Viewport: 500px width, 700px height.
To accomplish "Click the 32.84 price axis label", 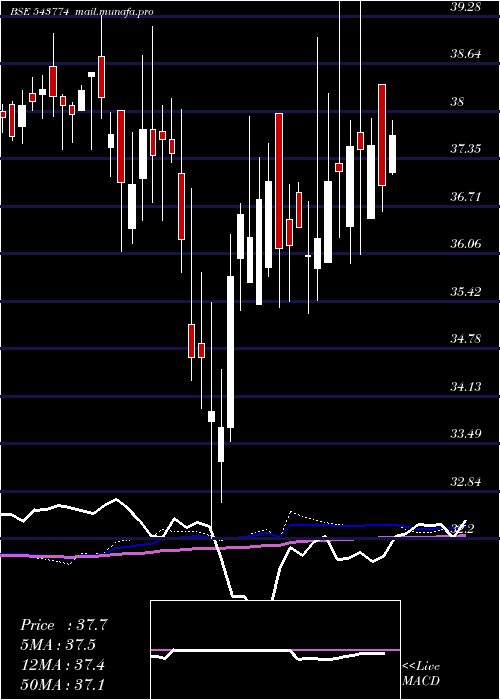I will 466,482.
